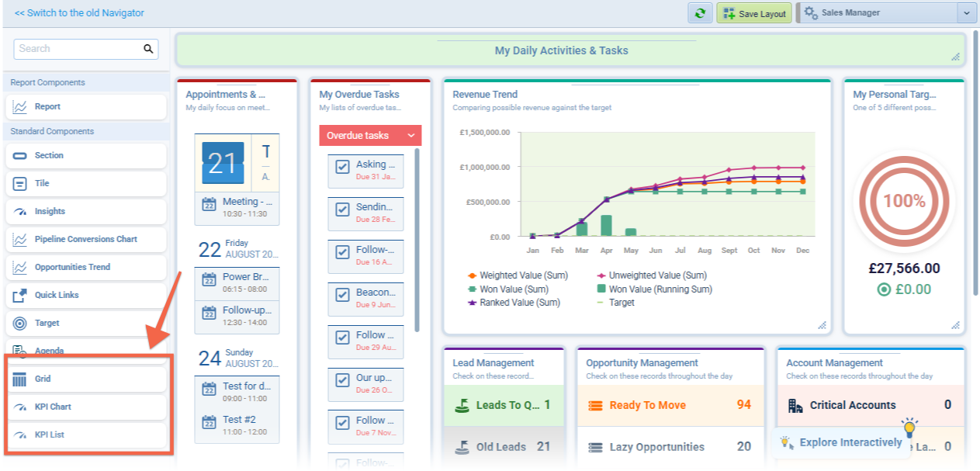This screenshot has width=980, height=471.
Task: Click the overdue tasks list scrollbar
Action: click(x=417, y=241)
